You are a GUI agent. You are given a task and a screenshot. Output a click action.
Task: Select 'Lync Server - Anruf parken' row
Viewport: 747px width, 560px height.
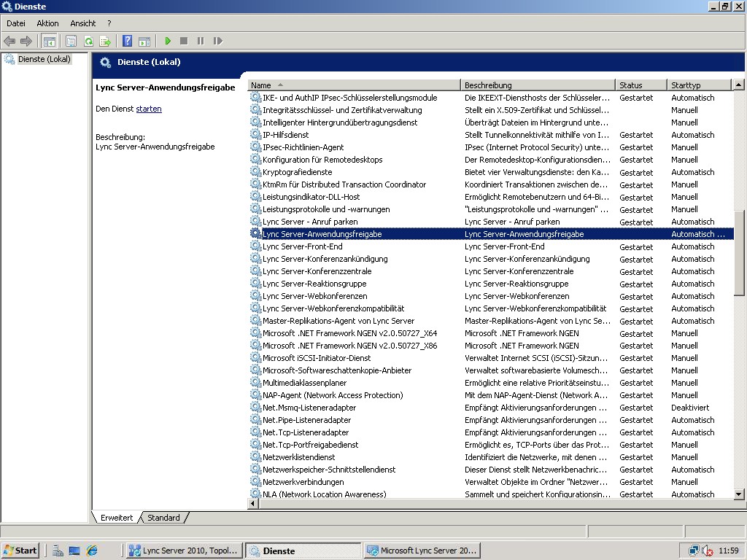(491, 222)
